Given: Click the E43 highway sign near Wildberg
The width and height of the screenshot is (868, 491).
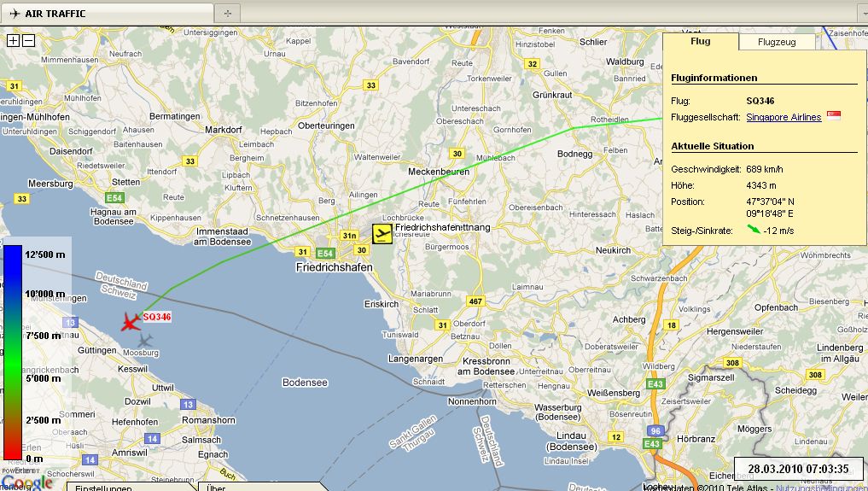Looking at the screenshot, I should (655, 383).
